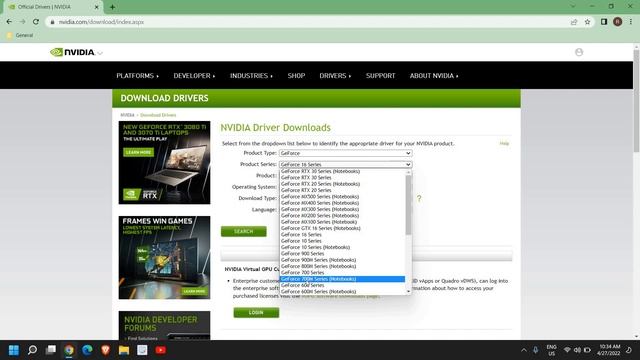Expand the INDUSTRIES menu
This screenshot has height=360, width=640.
(251, 76)
